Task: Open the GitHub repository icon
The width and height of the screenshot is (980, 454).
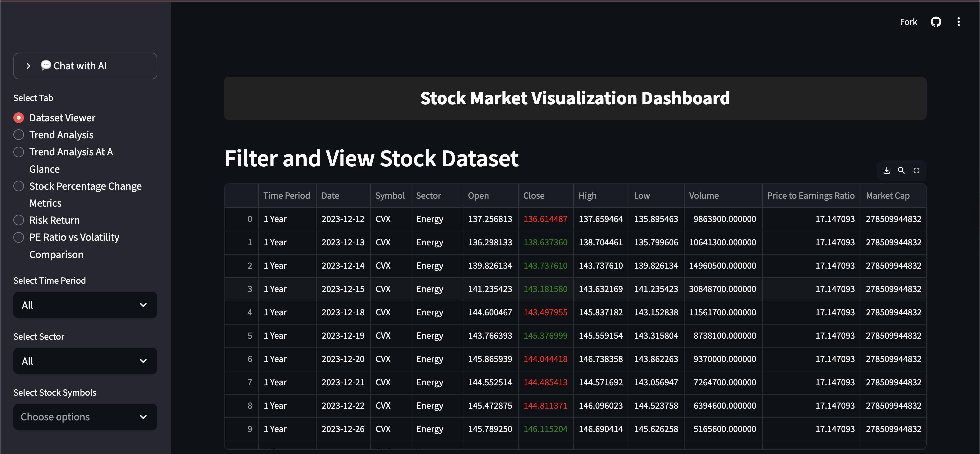Action: [x=936, y=22]
